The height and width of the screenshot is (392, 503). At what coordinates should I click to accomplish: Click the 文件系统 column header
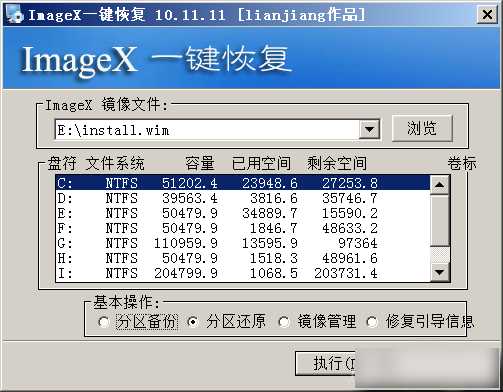point(115,164)
